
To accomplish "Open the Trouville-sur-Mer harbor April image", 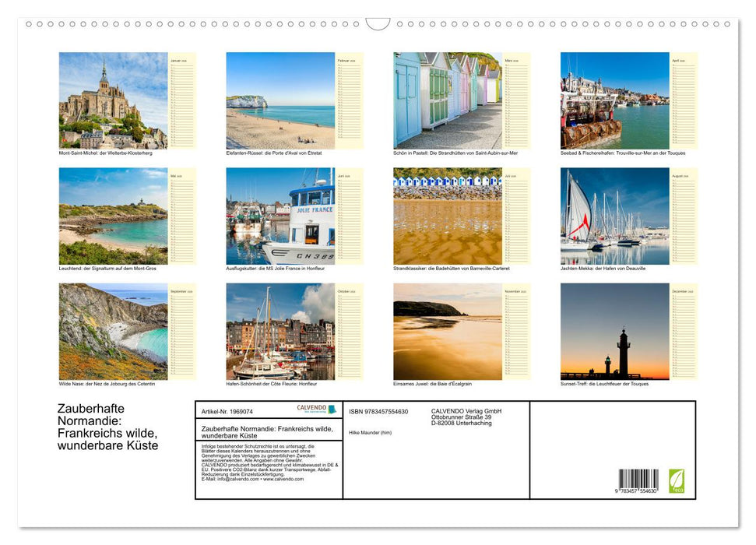I will tap(615, 100).
